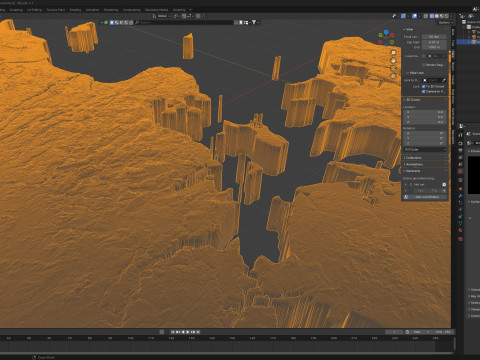Toggle the Camera to View checkbox

[x=424, y=91]
